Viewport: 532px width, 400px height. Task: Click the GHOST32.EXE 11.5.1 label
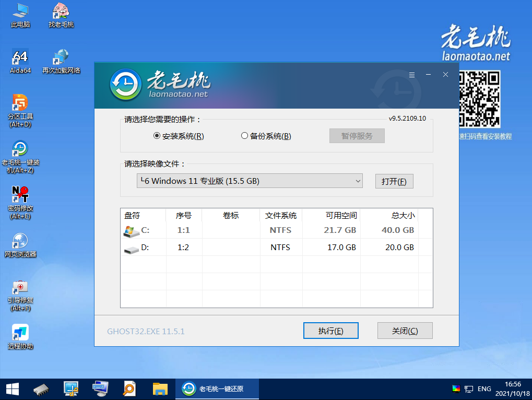point(146,331)
